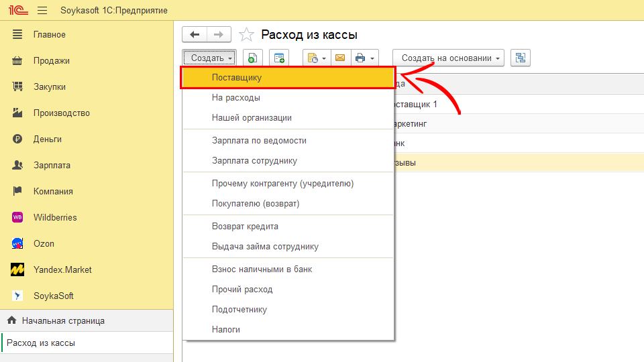
Task: Choose Зарплата по ведомости menu entry
Action: [259, 141]
